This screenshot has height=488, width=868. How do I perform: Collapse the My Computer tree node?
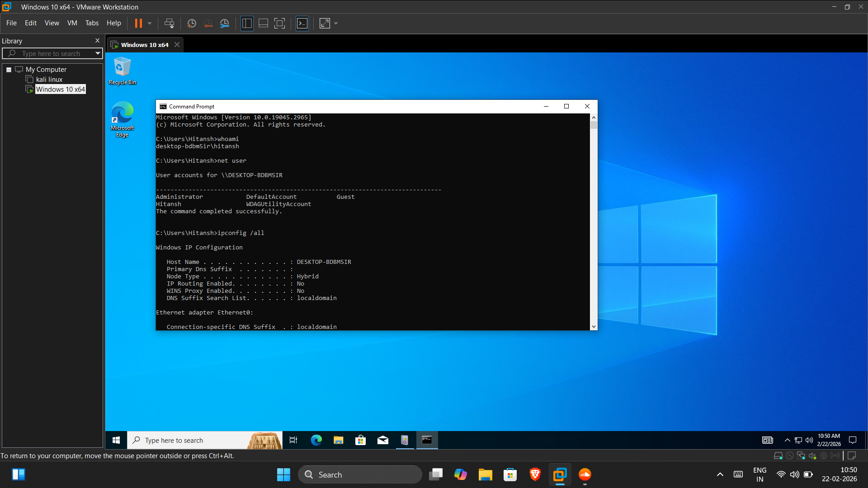click(x=9, y=70)
